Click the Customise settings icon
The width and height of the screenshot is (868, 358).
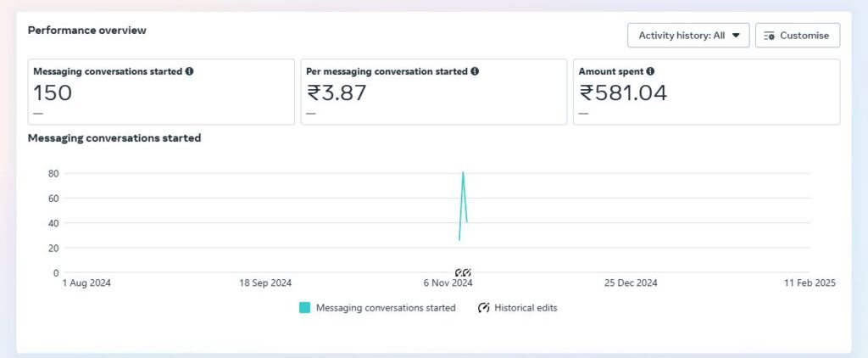(770, 36)
